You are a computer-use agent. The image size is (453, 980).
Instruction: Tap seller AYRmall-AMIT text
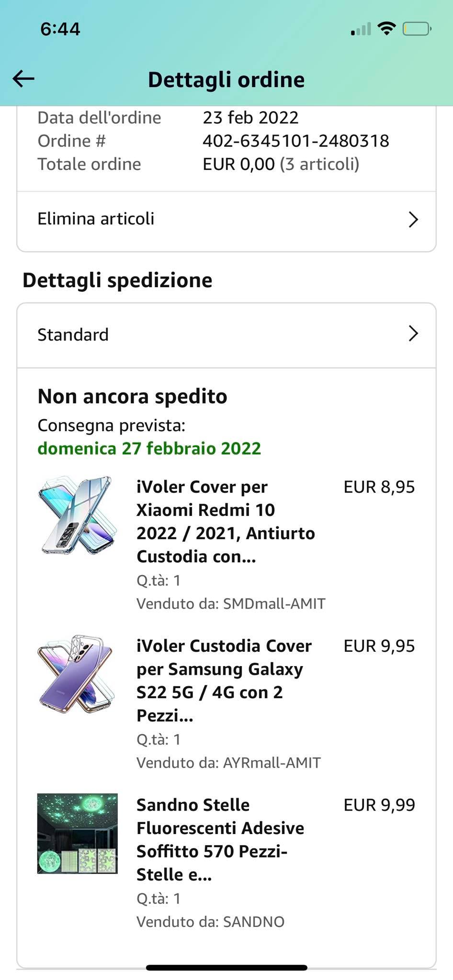point(272,763)
